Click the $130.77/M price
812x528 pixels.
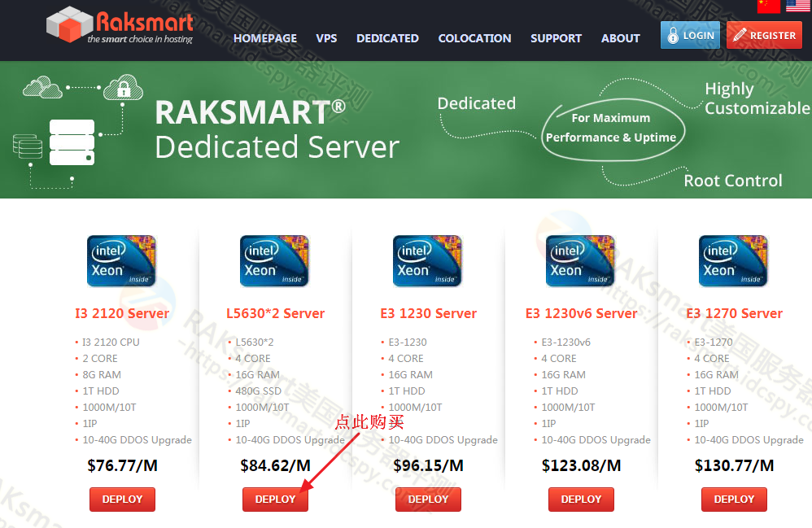point(735,466)
